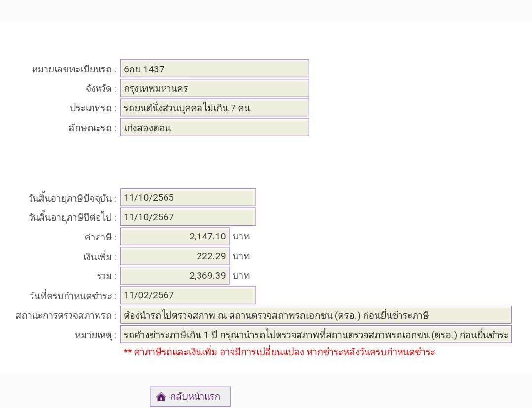The height and width of the screenshot is (408, 532).
Task: Click the inspection status field ต้องนำรถไปตรวจสภาพ
Action: (316, 315)
